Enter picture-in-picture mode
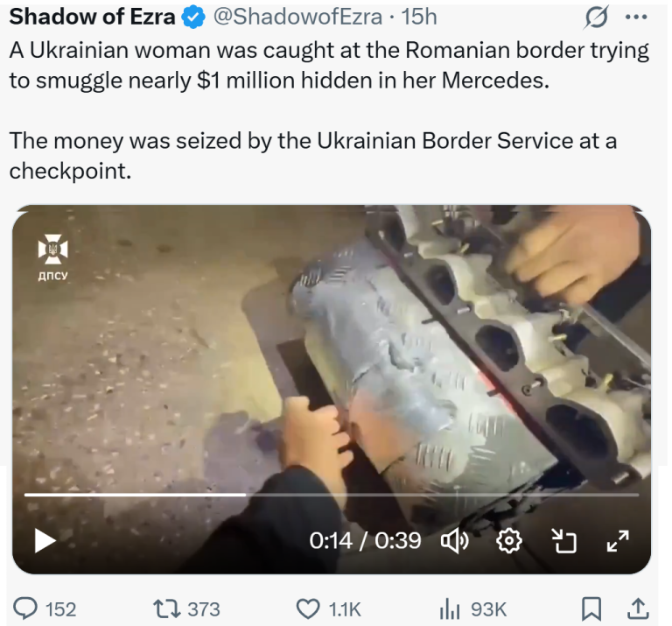This screenshot has height=626, width=672. [563, 541]
